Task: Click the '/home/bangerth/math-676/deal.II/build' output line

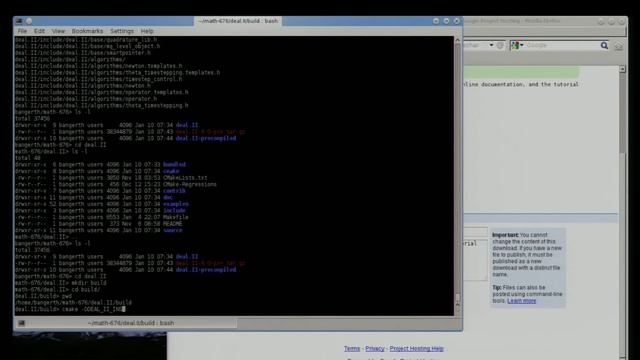Action: pyautogui.click(x=73, y=302)
